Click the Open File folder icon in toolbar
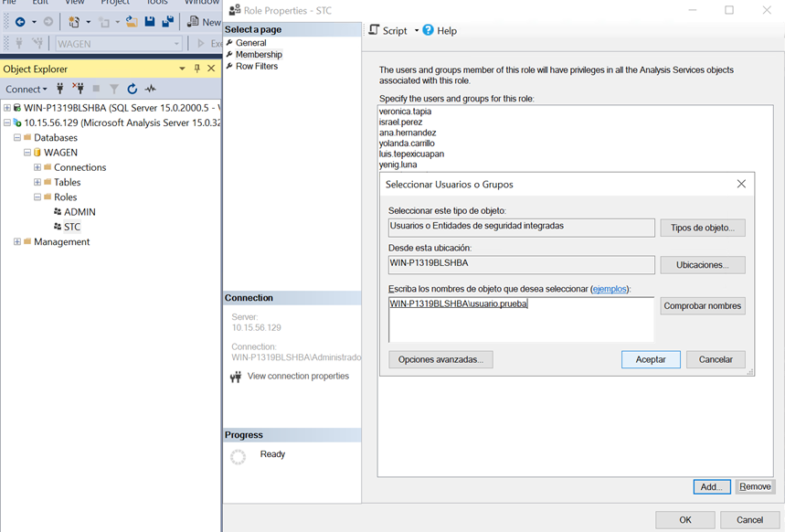785x532 pixels. tap(132, 21)
